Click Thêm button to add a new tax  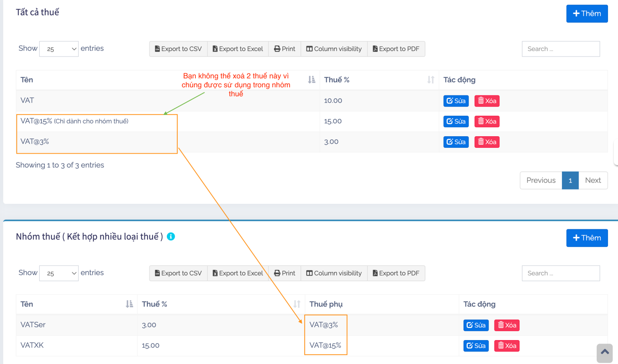[587, 14]
